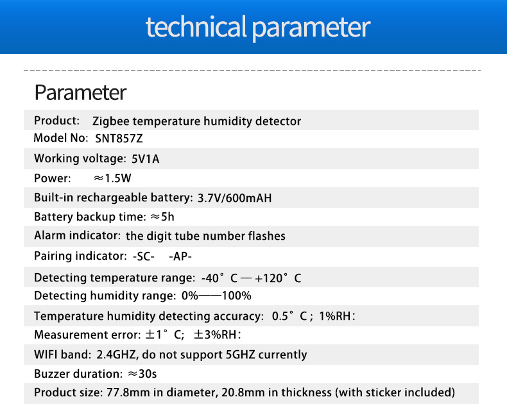Click the Working voltage 5V1A row

tap(251, 158)
